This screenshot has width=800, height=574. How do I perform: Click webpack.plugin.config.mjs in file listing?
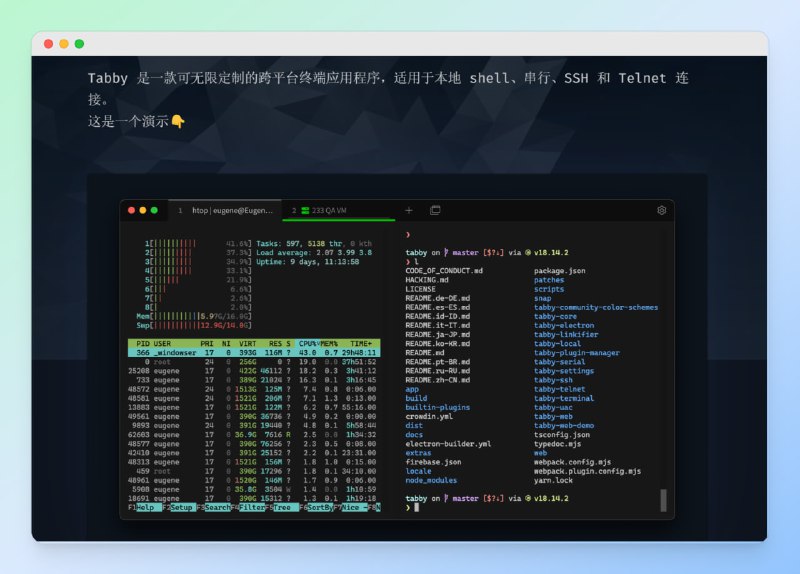click(x=587, y=471)
